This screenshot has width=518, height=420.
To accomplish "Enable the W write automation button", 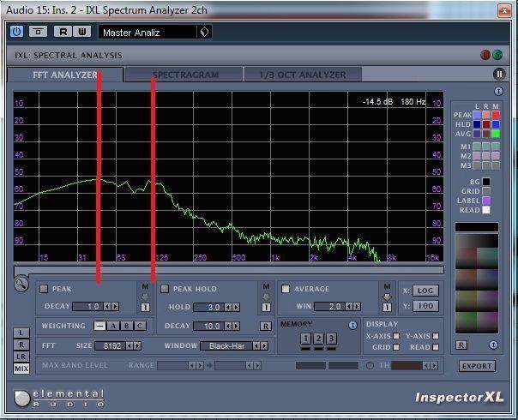I will [x=81, y=32].
